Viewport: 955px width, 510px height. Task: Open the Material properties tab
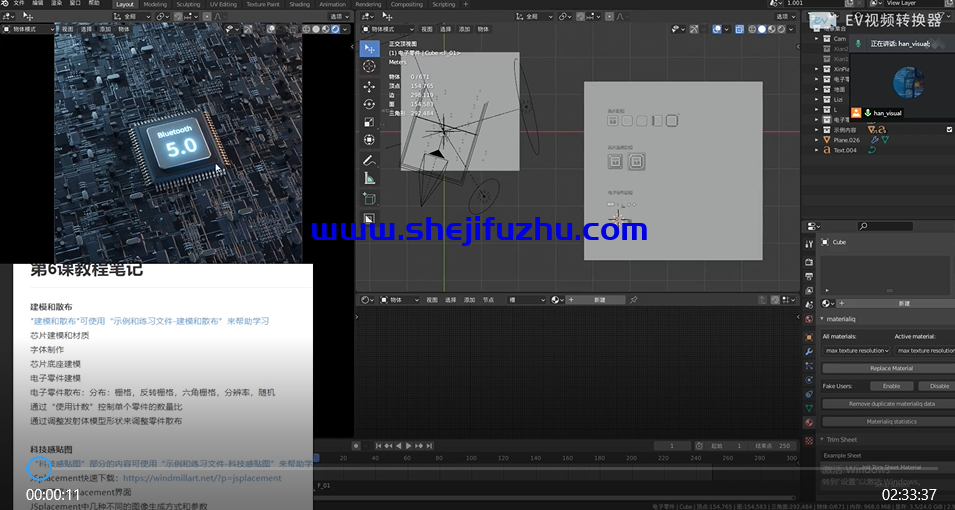(809, 422)
